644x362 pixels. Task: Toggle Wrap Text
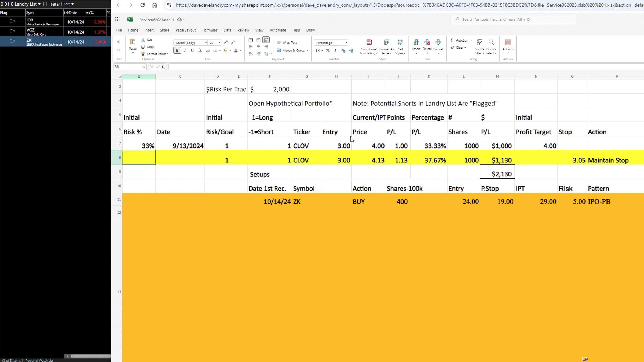coord(287,42)
